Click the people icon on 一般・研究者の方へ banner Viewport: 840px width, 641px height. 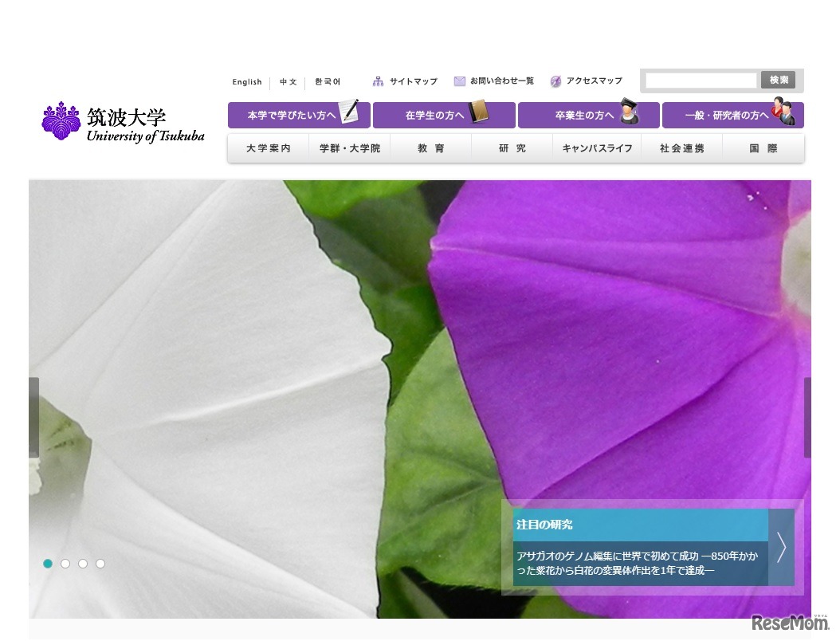[784, 112]
